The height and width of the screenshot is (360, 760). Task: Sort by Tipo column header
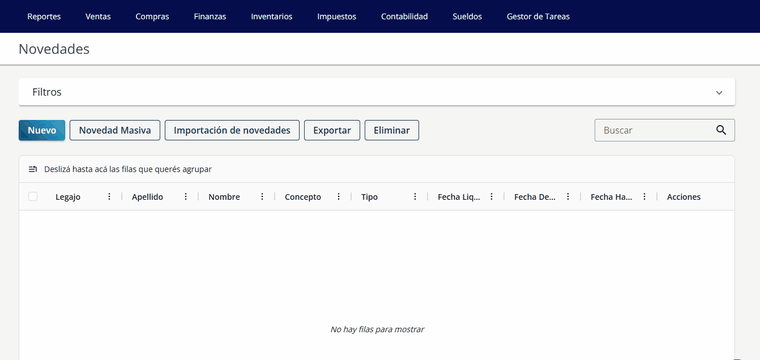pyautogui.click(x=369, y=197)
